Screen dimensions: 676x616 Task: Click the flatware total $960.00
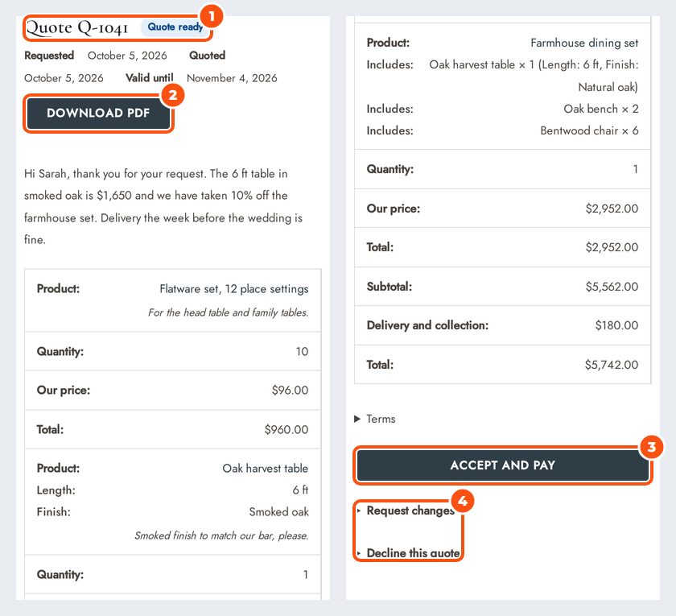point(286,430)
